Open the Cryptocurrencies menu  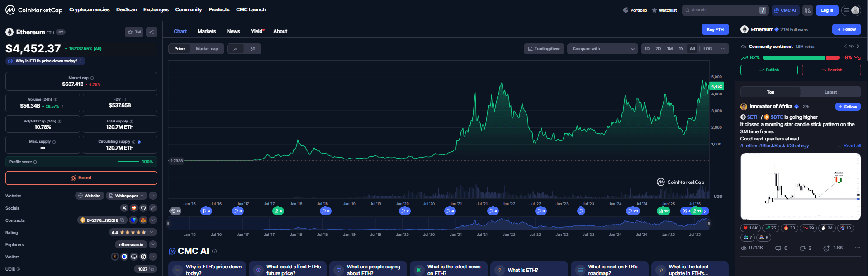89,9
